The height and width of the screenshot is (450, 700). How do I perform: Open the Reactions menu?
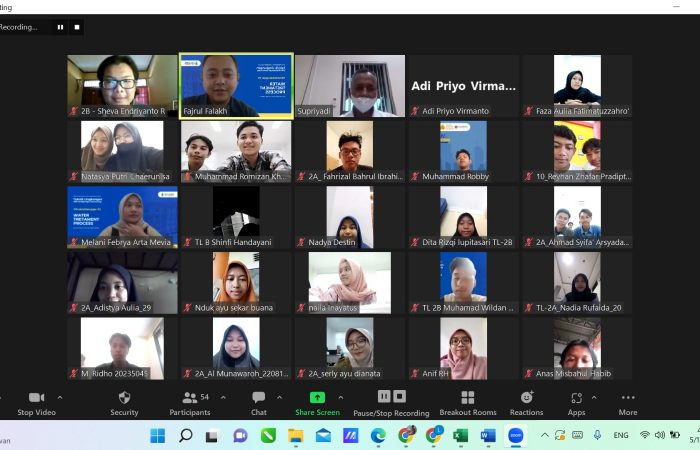tap(526, 398)
